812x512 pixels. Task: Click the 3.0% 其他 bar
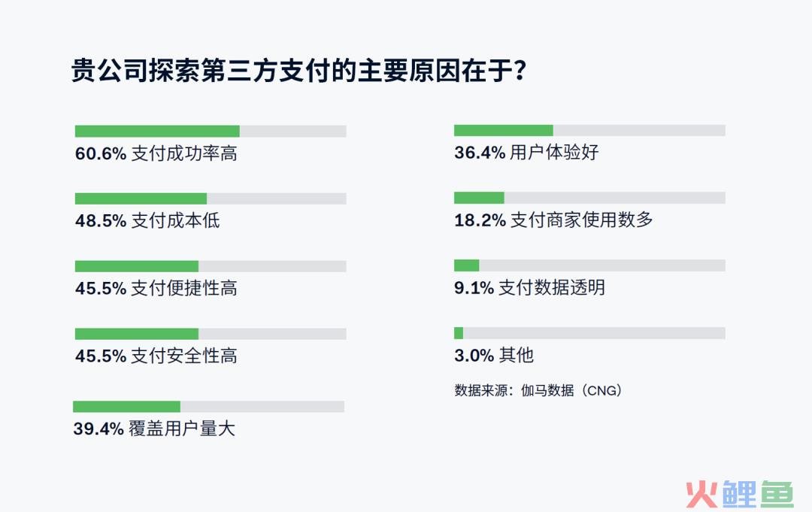[589, 333]
